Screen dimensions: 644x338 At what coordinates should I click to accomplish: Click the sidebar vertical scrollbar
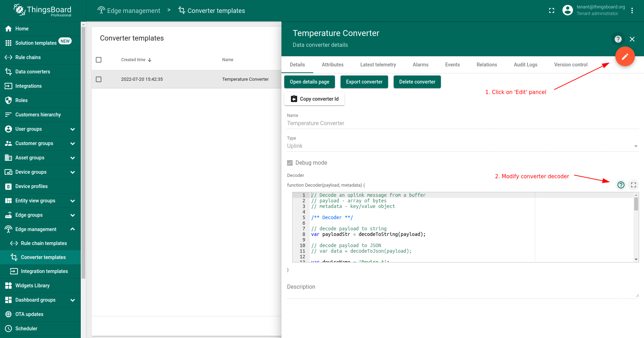[83, 152]
